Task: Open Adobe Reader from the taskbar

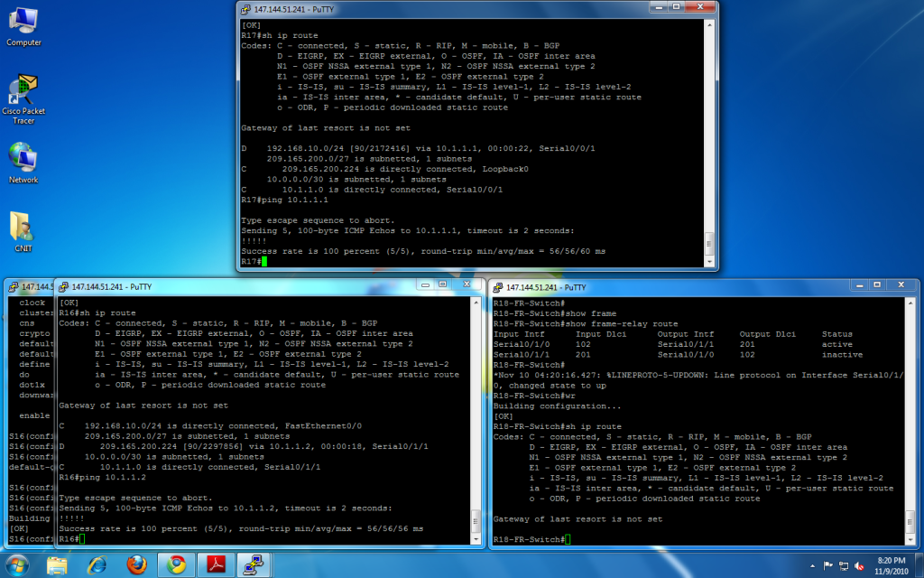Action: pyautogui.click(x=217, y=564)
